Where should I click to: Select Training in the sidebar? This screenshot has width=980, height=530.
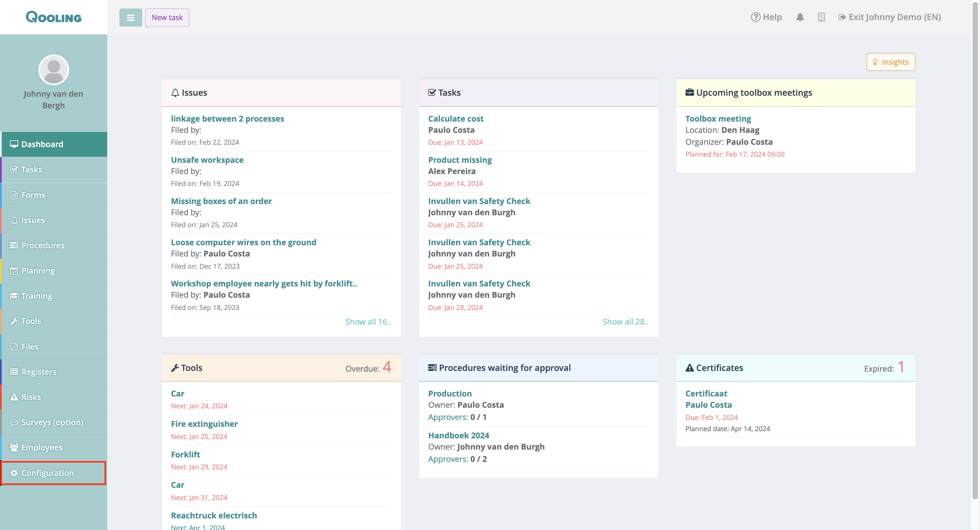(x=36, y=296)
